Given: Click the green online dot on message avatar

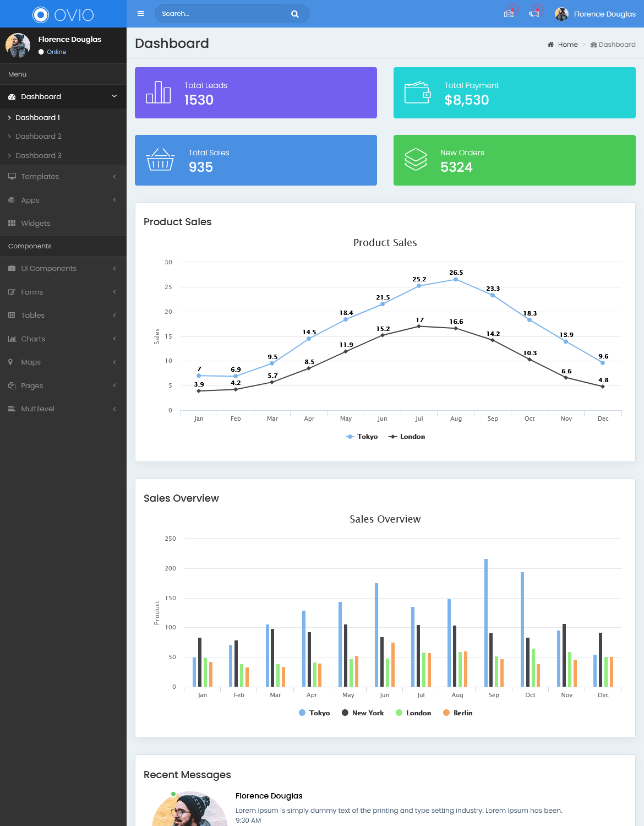Looking at the screenshot, I should 173,794.
